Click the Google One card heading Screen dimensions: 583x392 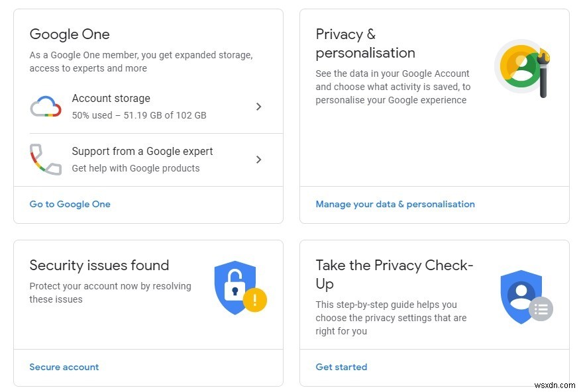point(70,34)
